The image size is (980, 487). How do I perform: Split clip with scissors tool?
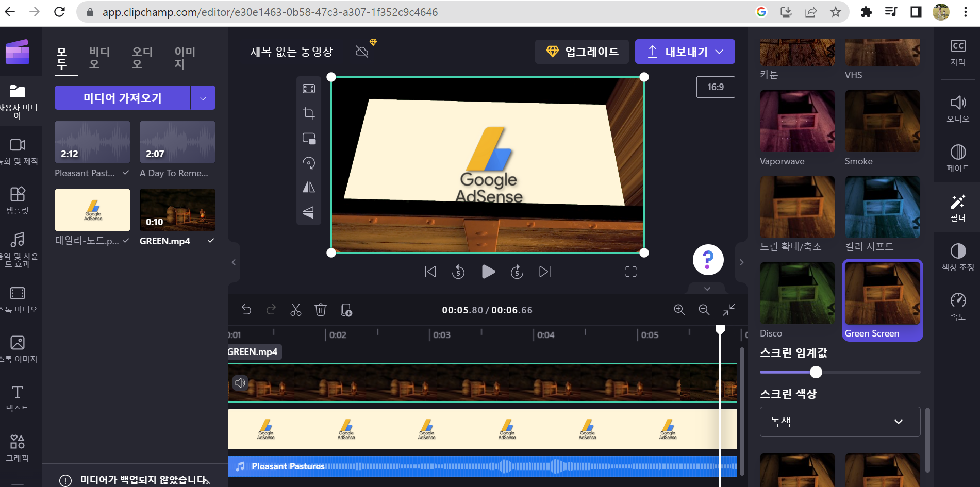296,310
